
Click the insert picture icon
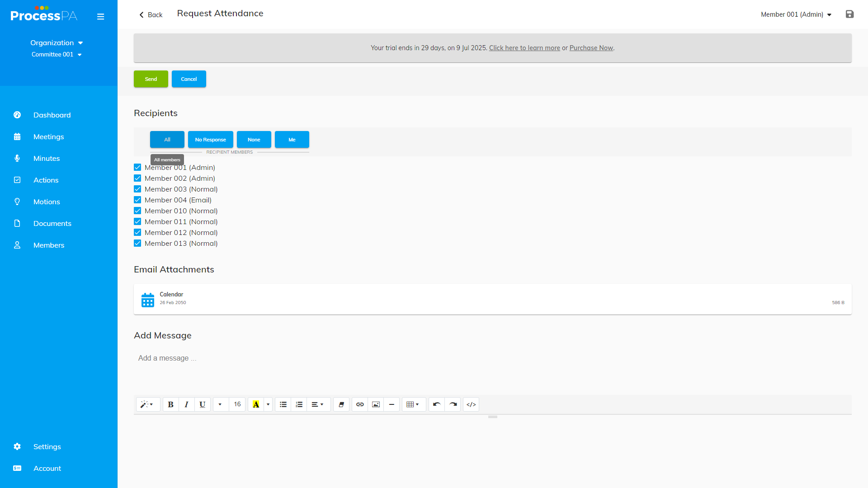click(x=376, y=404)
